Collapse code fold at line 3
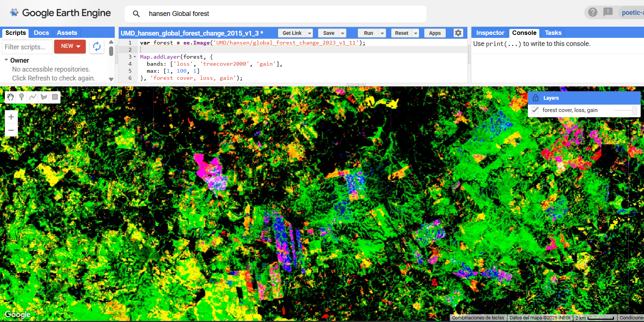Image resolution: width=644 pixels, height=322 pixels. (x=135, y=57)
